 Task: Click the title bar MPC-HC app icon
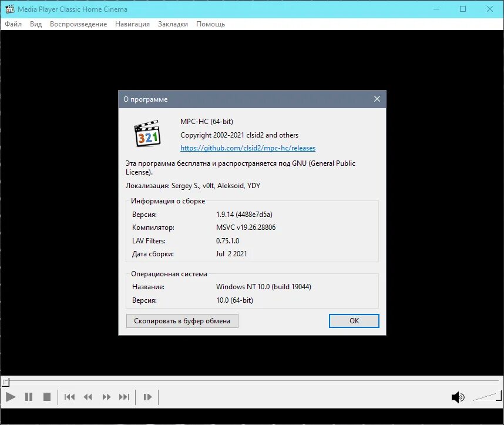point(10,9)
